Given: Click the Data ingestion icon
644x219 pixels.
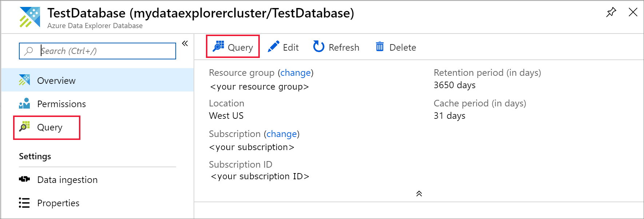Looking at the screenshot, I should coord(24,179).
